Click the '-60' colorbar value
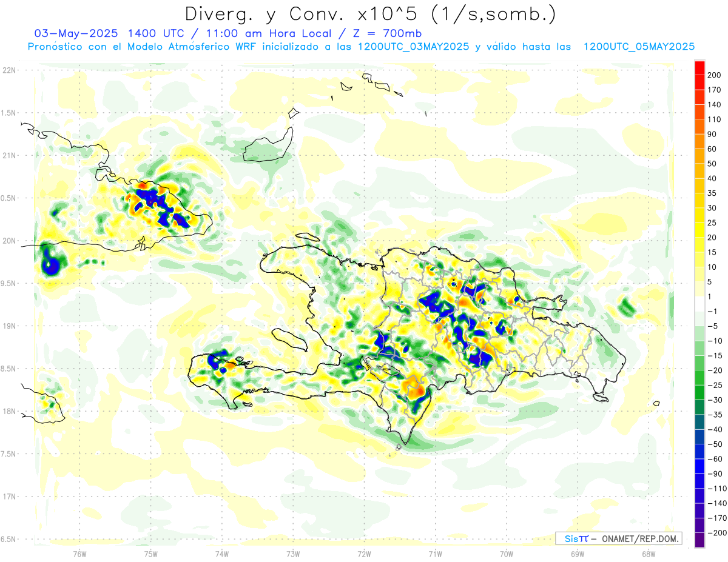The width and height of the screenshot is (728, 562). point(715,459)
